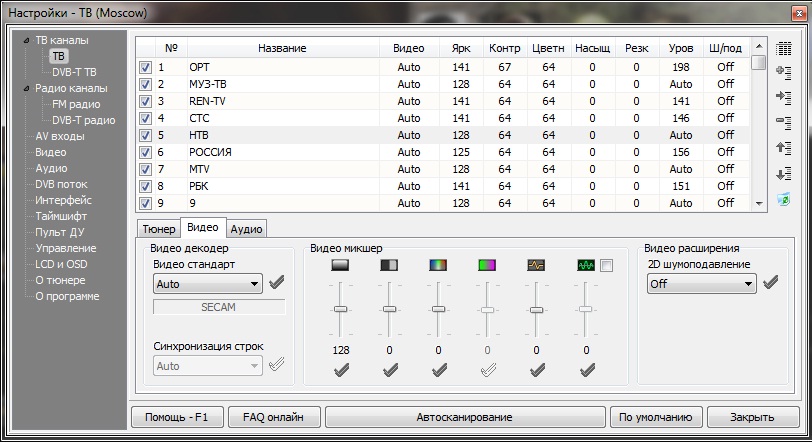The image size is (812, 442).
Task: Switch to the Аудио tab
Action: pyautogui.click(x=247, y=229)
